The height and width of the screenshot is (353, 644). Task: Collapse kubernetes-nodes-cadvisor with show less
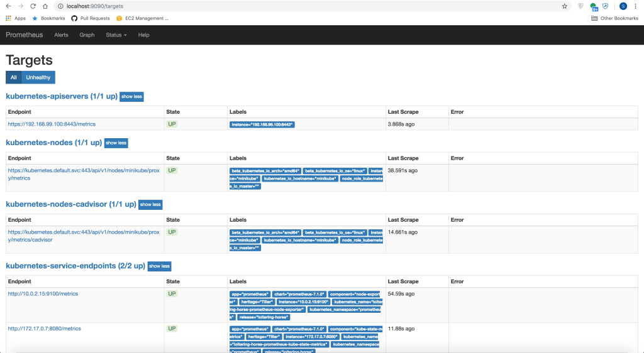tap(150, 205)
